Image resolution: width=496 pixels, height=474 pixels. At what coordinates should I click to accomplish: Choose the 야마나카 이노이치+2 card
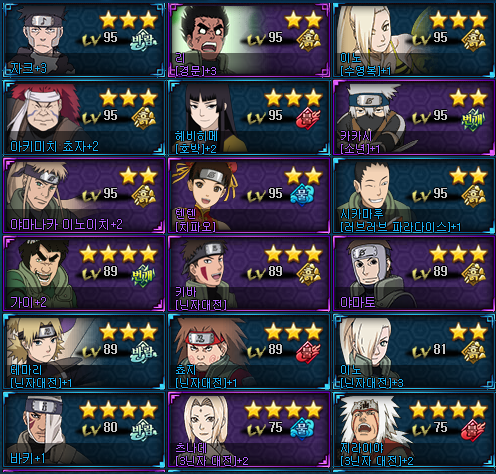pos(84,196)
